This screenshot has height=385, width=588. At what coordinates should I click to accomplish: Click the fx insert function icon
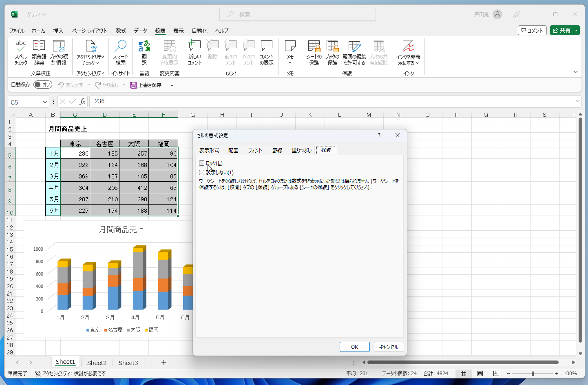(82, 101)
